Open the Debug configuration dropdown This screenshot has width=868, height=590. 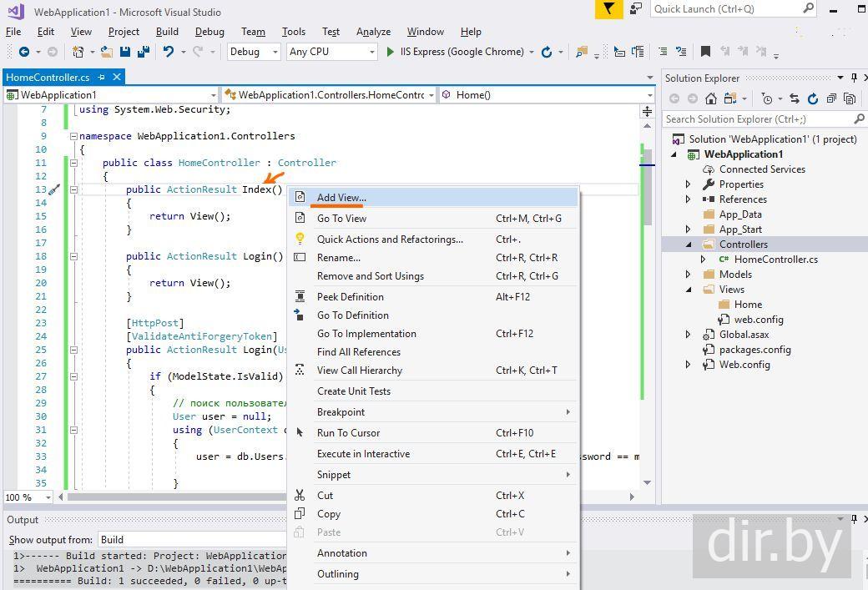[255, 52]
